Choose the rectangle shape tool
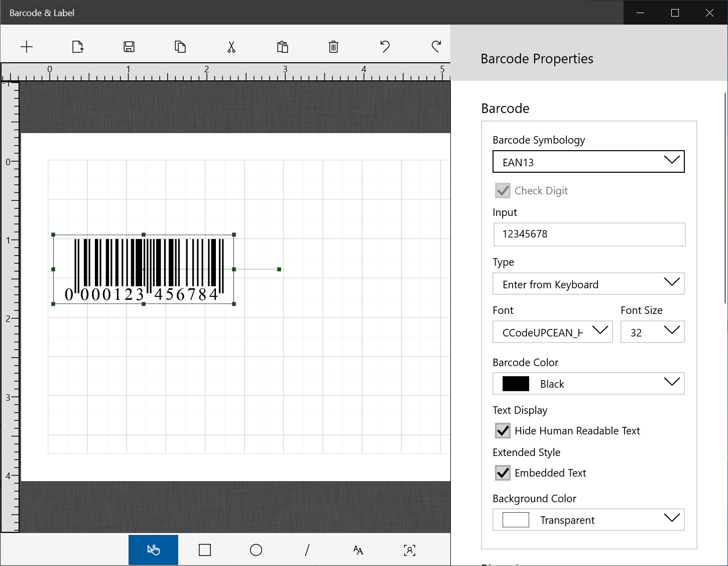Image resolution: width=728 pixels, height=566 pixels. [205, 550]
